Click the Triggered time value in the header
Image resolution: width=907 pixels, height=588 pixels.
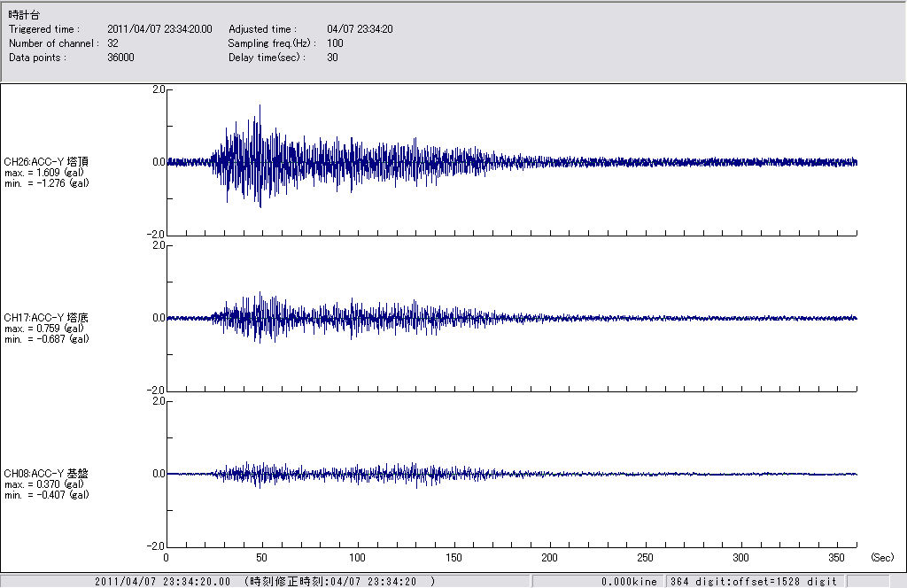pos(166,29)
